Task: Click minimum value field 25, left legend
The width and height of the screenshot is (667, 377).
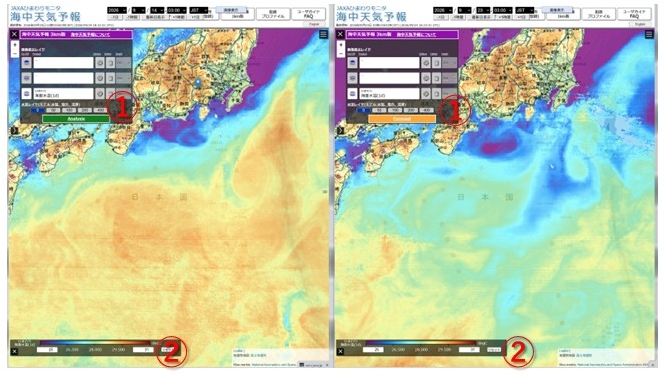Action: (47, 350)
